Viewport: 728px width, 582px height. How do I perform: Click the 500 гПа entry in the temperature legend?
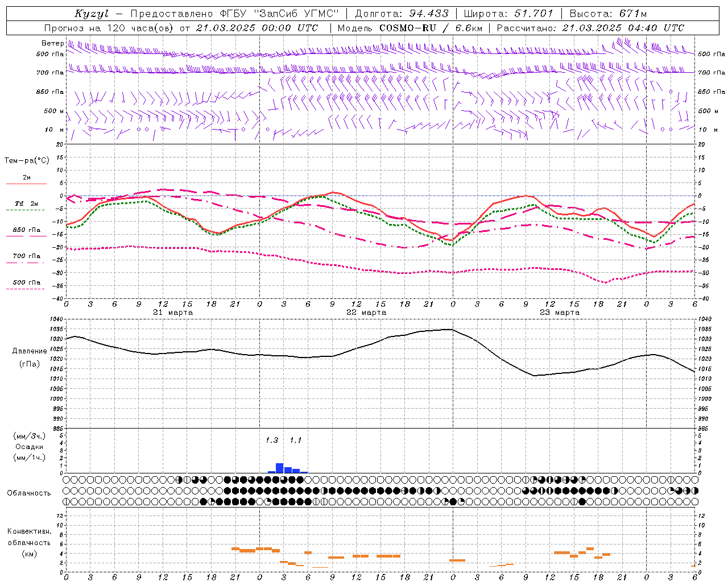27,282
